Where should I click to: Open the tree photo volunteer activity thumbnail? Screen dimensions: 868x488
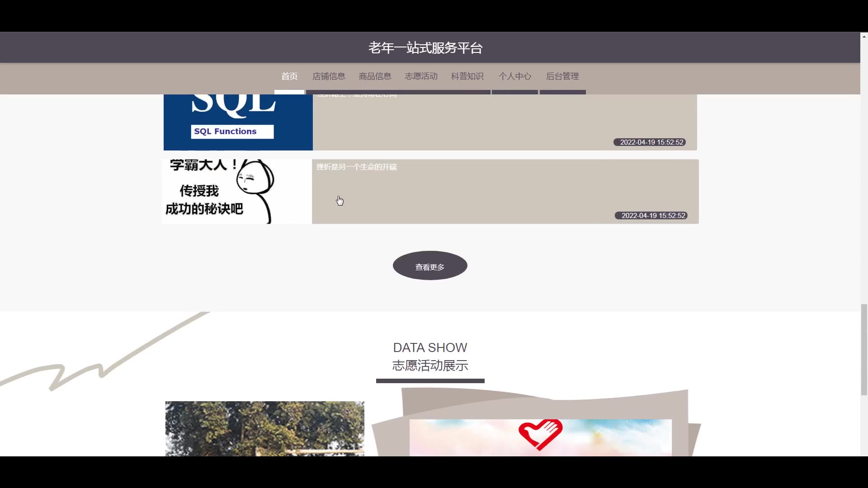tap(265, 428)
